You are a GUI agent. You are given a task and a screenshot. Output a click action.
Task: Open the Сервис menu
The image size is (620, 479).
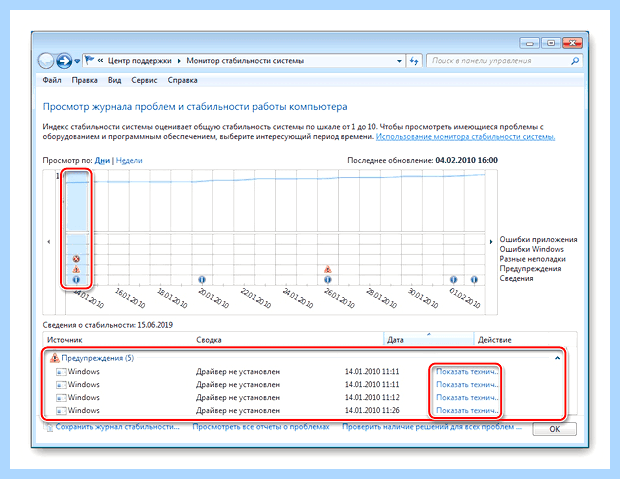[x=144, y=80]
